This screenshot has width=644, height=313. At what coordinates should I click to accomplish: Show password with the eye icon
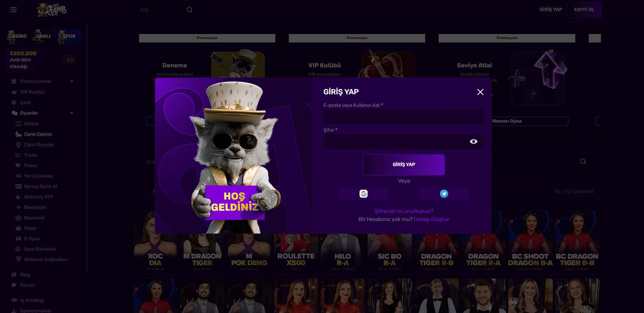(474, 142)
